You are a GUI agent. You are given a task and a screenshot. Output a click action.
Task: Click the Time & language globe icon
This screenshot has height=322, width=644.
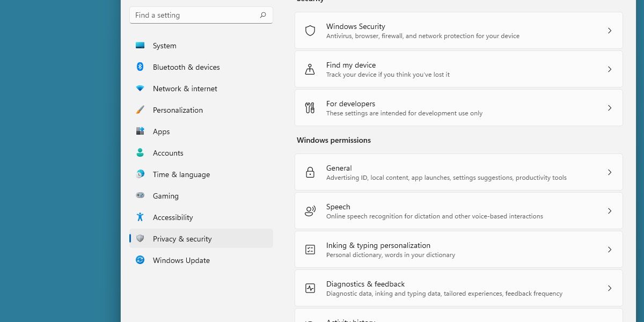coord(140,174)
